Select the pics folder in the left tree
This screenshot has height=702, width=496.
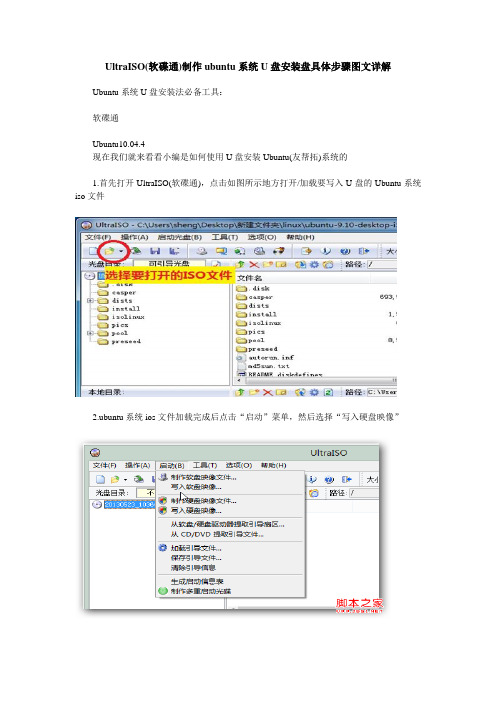pos(113,325)
